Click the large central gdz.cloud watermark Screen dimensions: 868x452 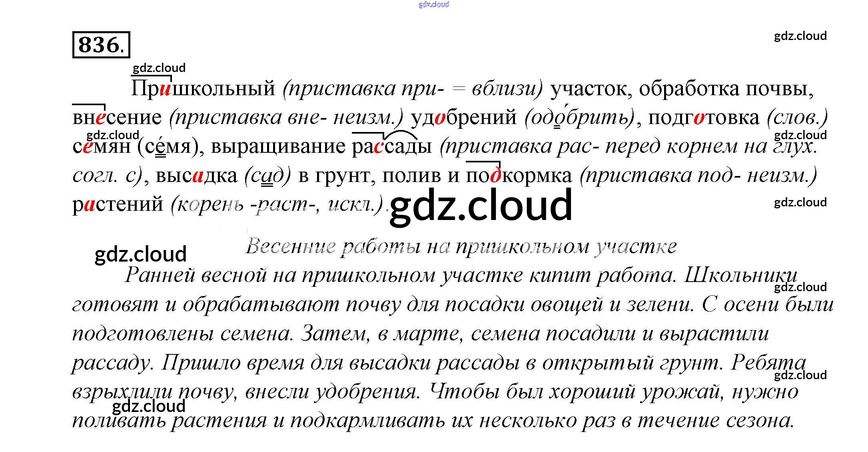pos(481,205)
